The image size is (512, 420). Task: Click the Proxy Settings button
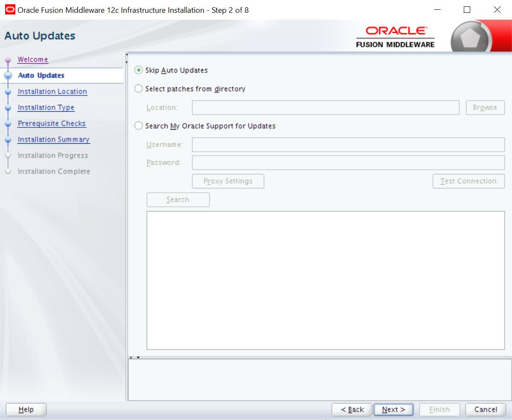(228, 181)
